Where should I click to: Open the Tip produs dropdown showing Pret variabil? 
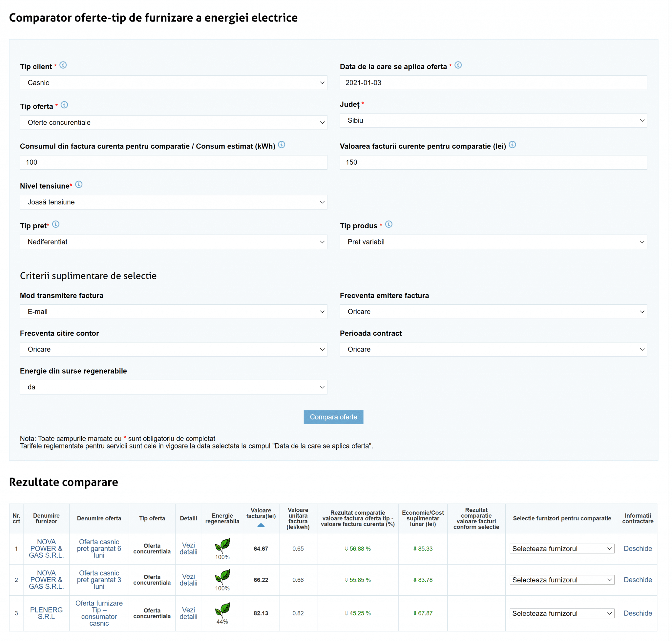(493, 242)
